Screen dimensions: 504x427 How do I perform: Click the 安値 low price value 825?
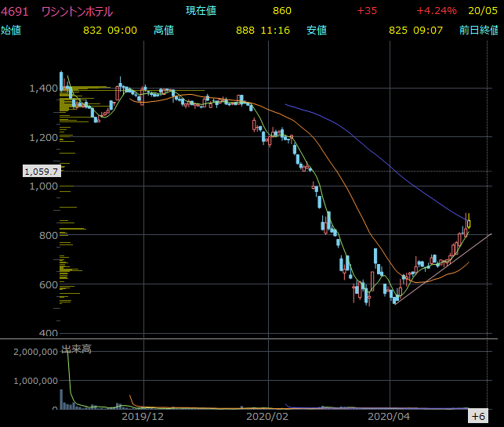point(399,30)
